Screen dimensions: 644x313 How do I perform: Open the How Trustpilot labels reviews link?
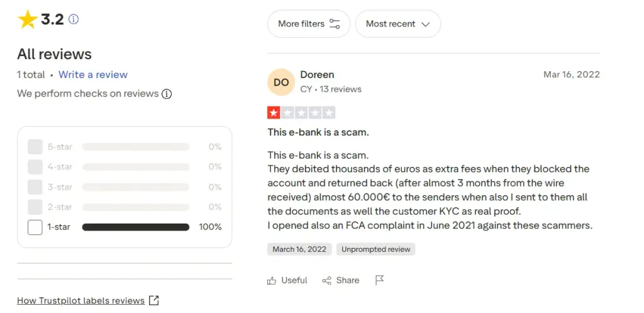click(80, 300)
